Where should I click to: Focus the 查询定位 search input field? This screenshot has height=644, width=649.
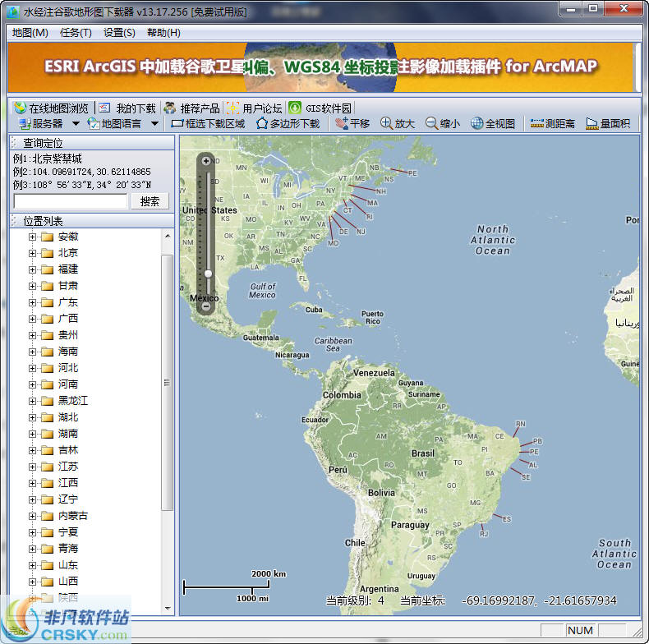tap(71, 201)
